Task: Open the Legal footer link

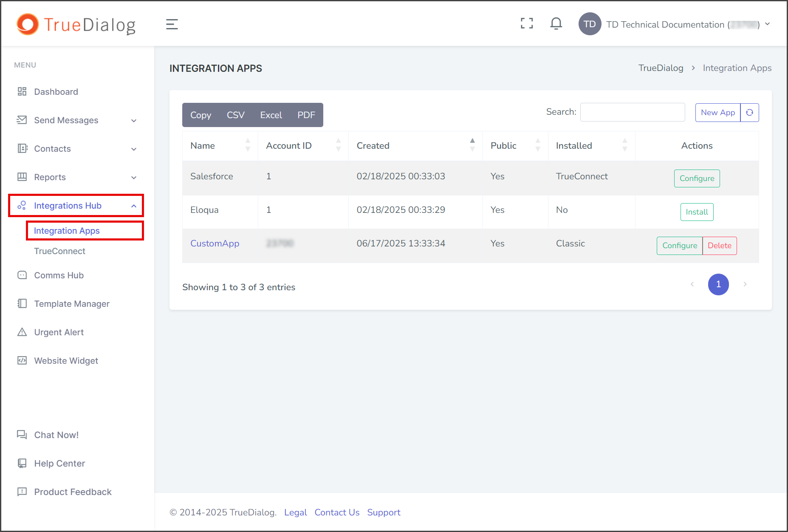Action: [295, 512]
